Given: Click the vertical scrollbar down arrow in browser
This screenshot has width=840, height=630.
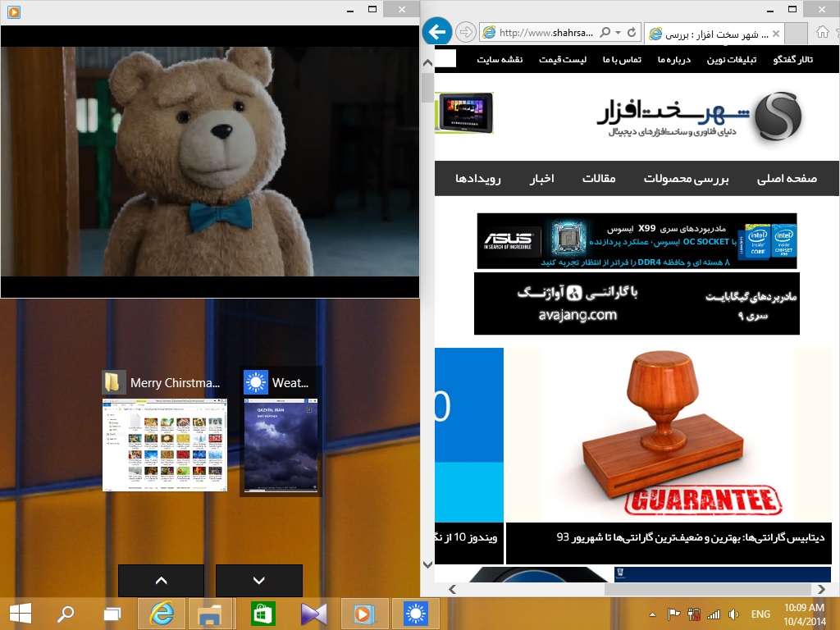Looking at the screenshot, I should point(427,564).
